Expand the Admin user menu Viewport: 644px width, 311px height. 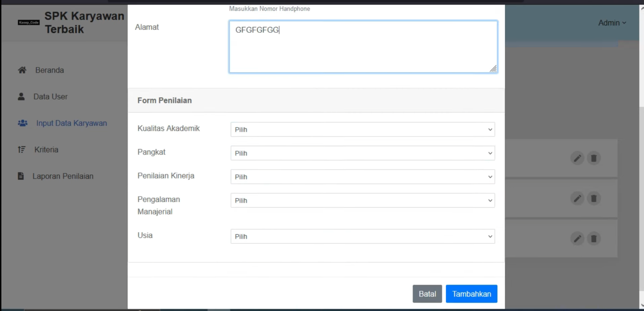pyautogui.click(x=612, y=23)
